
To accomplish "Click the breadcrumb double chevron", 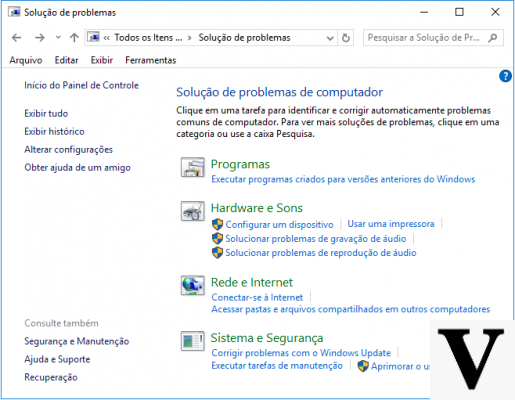I will (107, 38).
